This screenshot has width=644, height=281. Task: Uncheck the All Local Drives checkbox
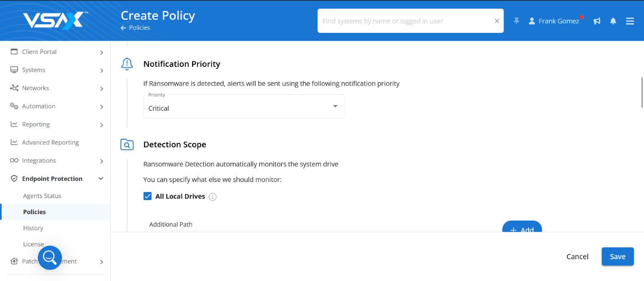click(x=148, y=196)
